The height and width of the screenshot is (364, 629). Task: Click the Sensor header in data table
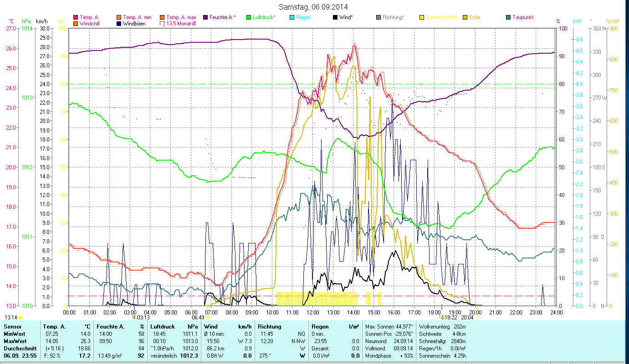(x=12, y=327)
